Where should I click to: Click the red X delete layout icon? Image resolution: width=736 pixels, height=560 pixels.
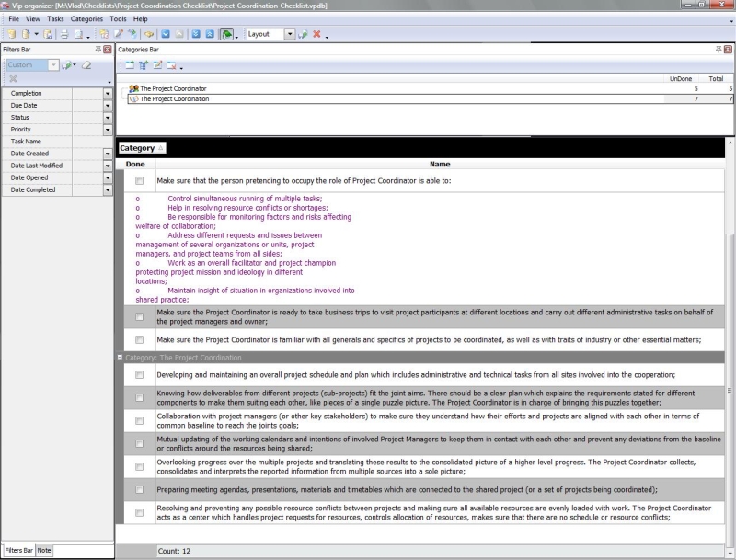(316, 34)
